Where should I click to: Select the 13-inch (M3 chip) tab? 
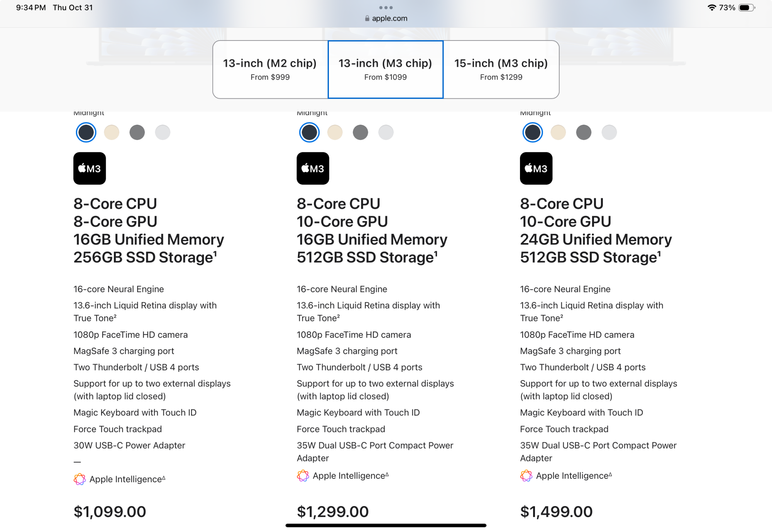point(385,69)
